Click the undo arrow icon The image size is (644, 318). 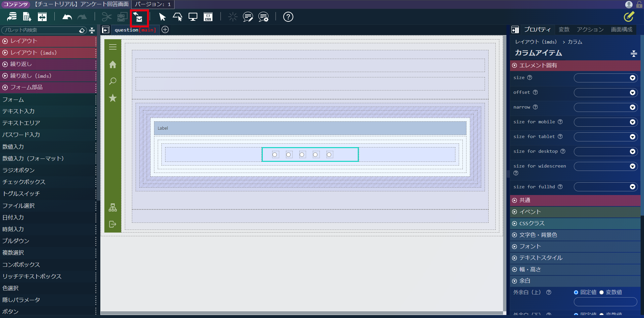click(x=67, y=17)
